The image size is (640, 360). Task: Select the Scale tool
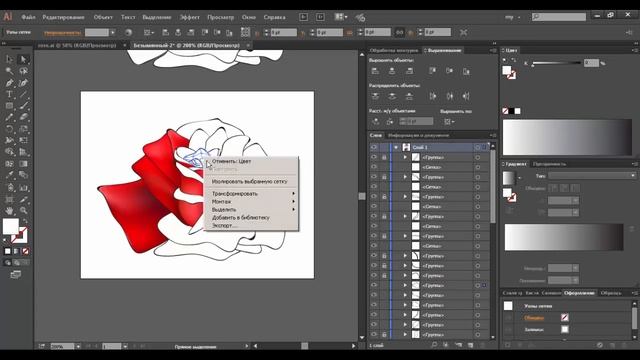pos(23,129)
